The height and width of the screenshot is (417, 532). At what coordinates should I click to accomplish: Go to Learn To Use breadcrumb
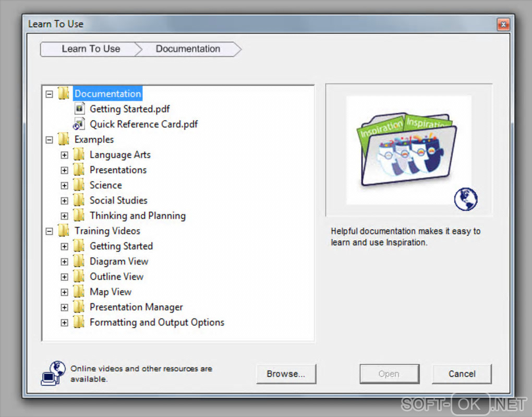pos(91,49)
